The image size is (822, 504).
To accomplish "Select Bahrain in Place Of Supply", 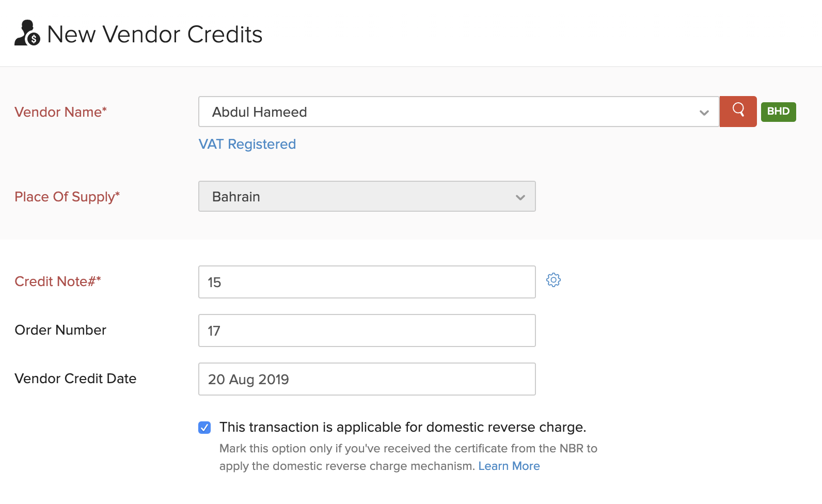I will 367,196.
